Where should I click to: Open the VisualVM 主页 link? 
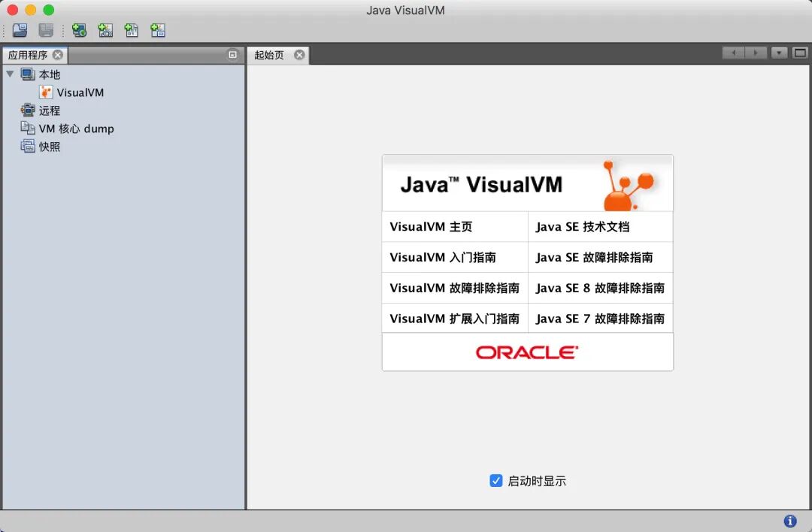[x=431, y=227]
